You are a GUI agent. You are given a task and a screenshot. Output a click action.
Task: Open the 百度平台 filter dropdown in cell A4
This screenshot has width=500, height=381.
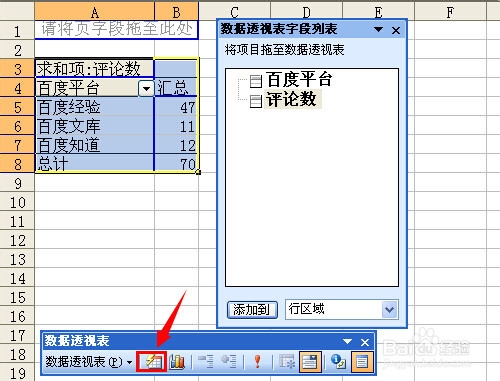pos(146,88)
